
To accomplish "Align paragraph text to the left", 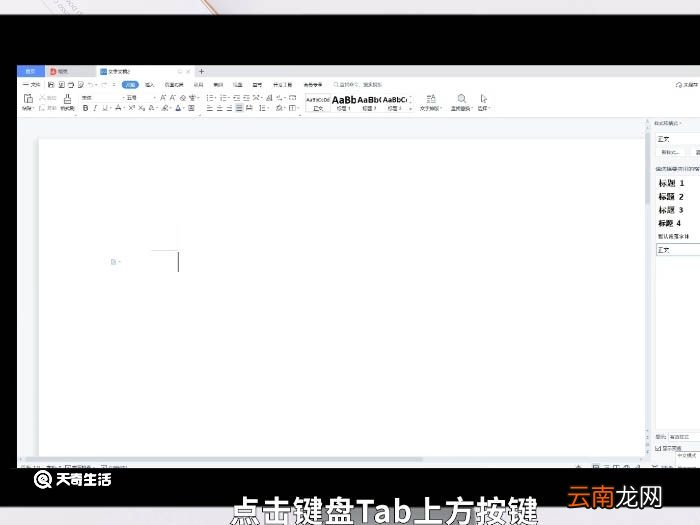I will (209, 108).
